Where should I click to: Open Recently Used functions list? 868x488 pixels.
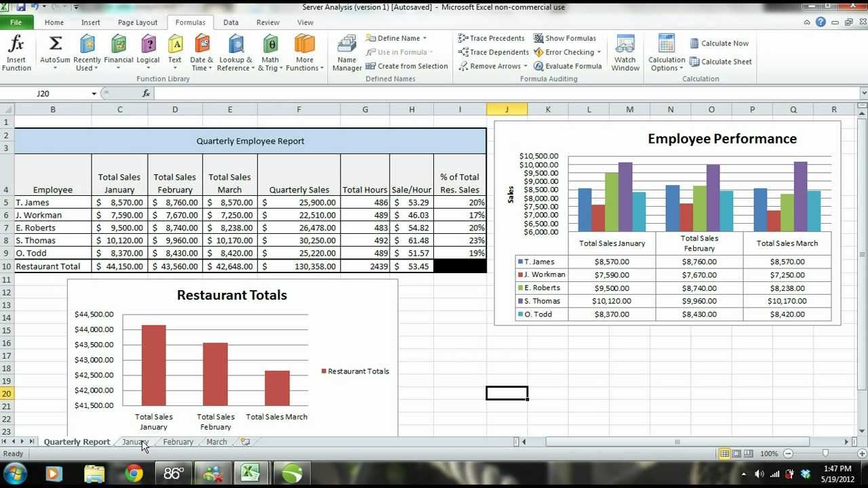(87, 54)
